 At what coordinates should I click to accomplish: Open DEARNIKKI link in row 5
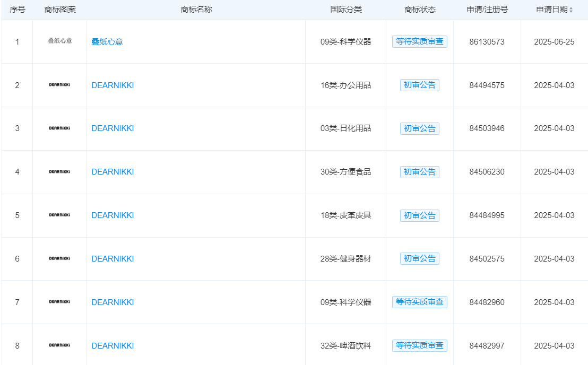point(113,215)
